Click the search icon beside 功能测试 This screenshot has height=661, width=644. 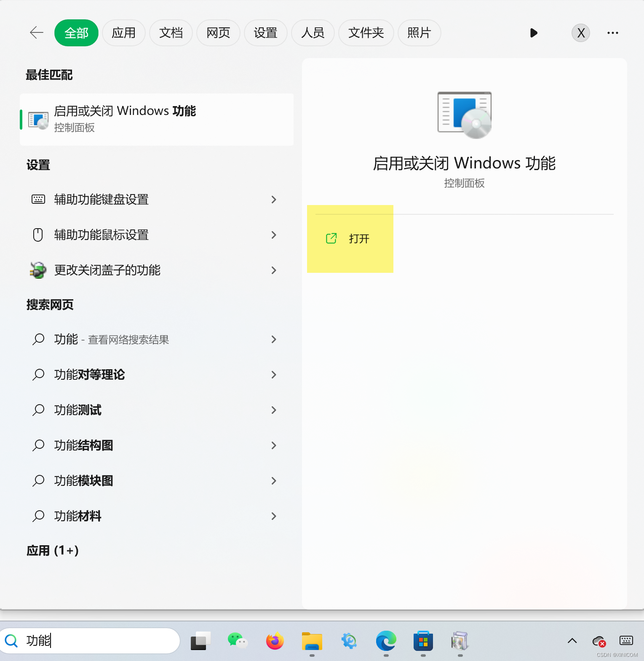click(38, 410)
